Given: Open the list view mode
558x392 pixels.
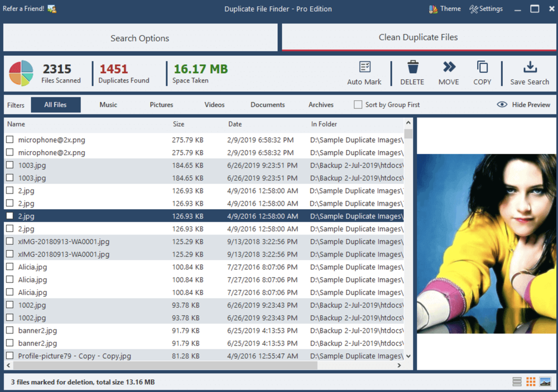Looking at the screenshot, I should pyautogui.click(x=516, y=381).
